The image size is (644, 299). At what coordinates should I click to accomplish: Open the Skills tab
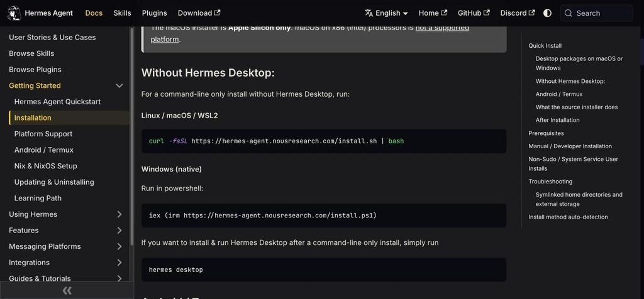click(x=122, y=13)
